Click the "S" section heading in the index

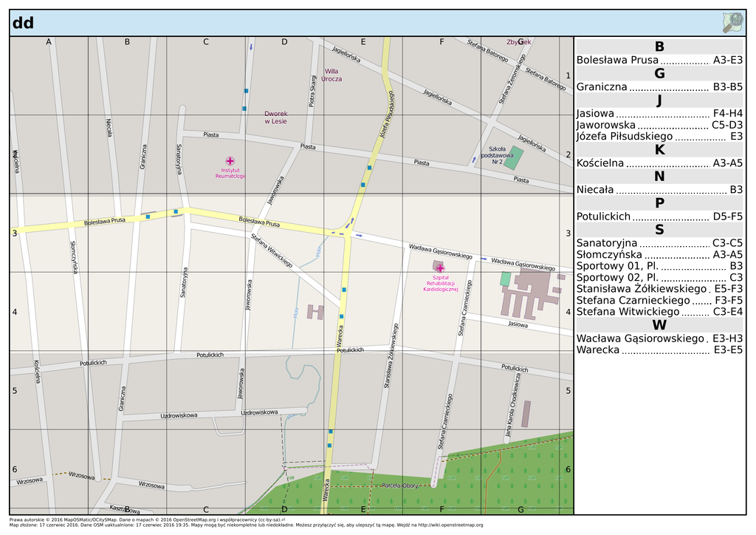(x=659, y=230)
